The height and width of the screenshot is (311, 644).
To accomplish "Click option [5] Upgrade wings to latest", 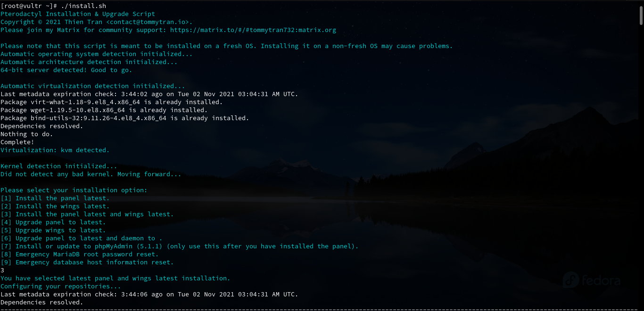I will click(x=53, y=230).
